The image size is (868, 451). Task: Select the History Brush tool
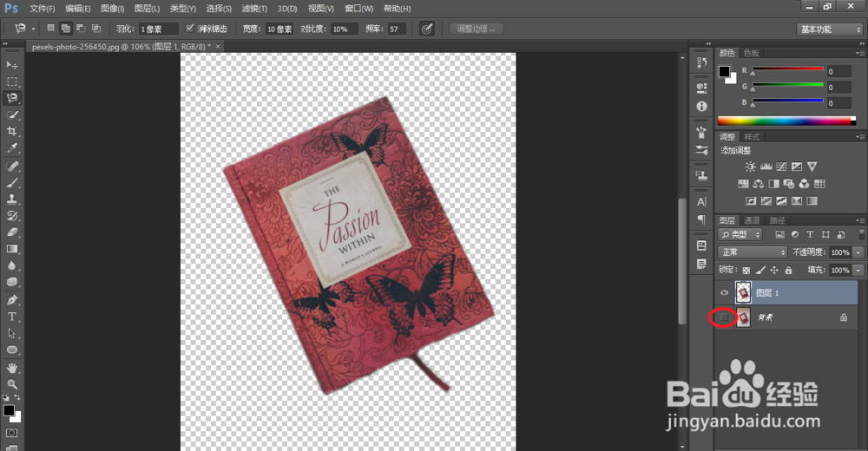(11, 216)
